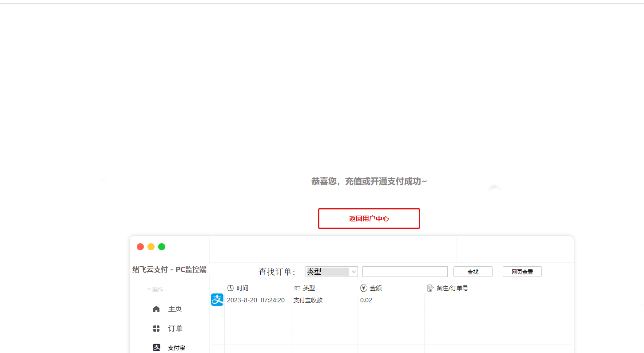The image size is (644, 353).
Task: Select the 支付宝收款 type cell
Action: coord(308,300)
